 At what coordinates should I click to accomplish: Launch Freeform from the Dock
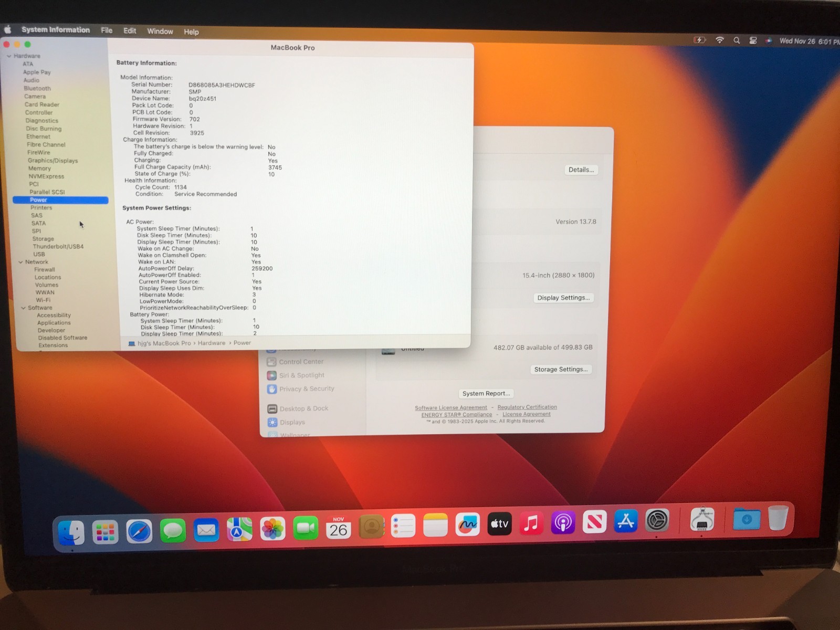(467, 524)
